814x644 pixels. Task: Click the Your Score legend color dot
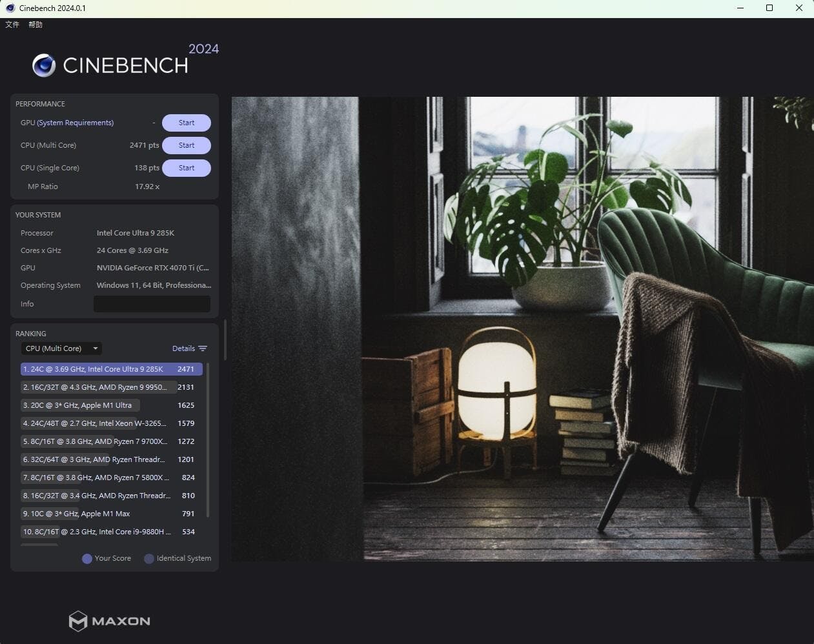[x=87, y=559]
